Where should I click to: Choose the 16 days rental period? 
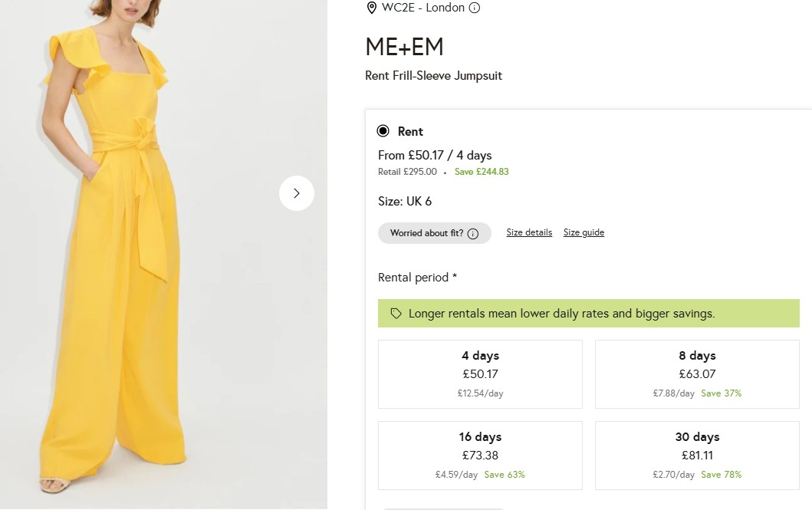point(480,454)
